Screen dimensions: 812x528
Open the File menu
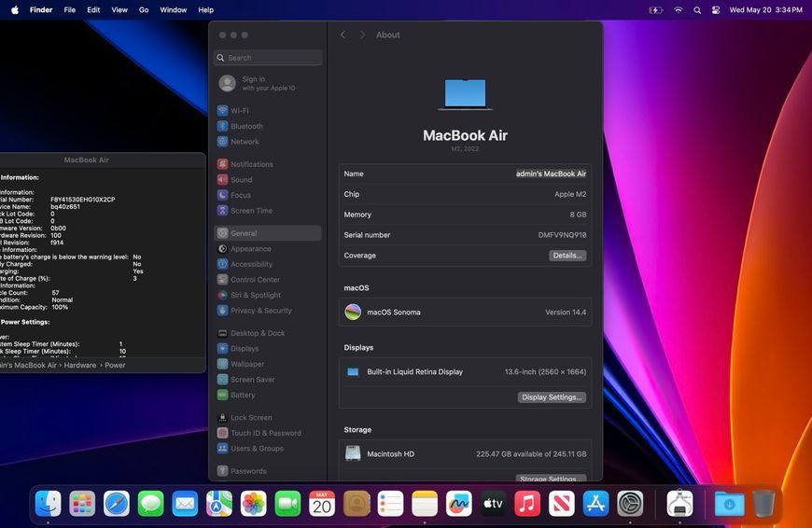69,10
